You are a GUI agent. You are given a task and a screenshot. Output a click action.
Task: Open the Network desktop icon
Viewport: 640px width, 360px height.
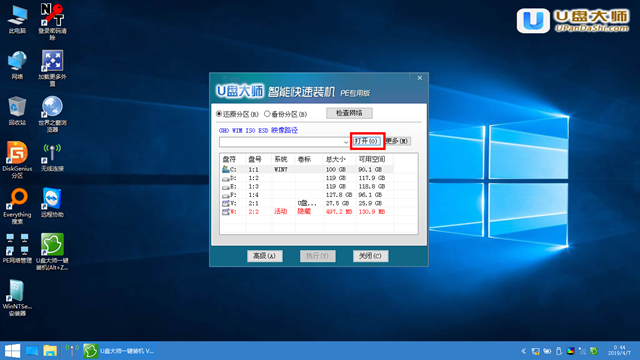coord(17,65)
